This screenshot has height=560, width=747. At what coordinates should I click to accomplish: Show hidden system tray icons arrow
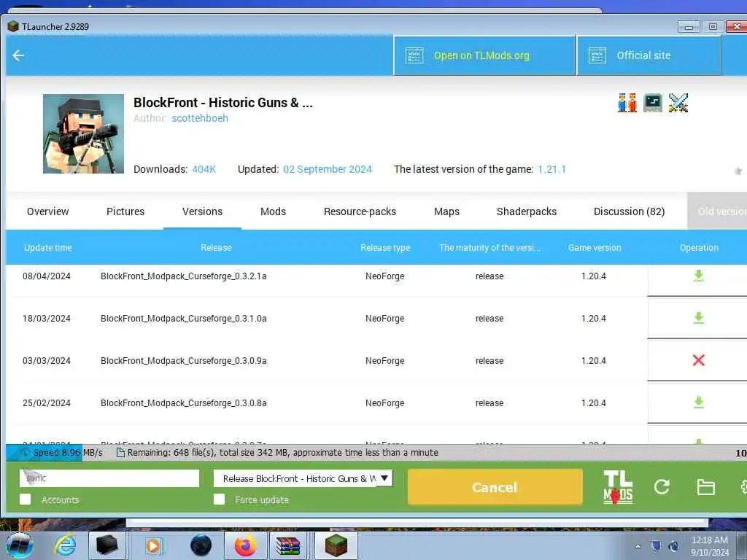[638, 545]
